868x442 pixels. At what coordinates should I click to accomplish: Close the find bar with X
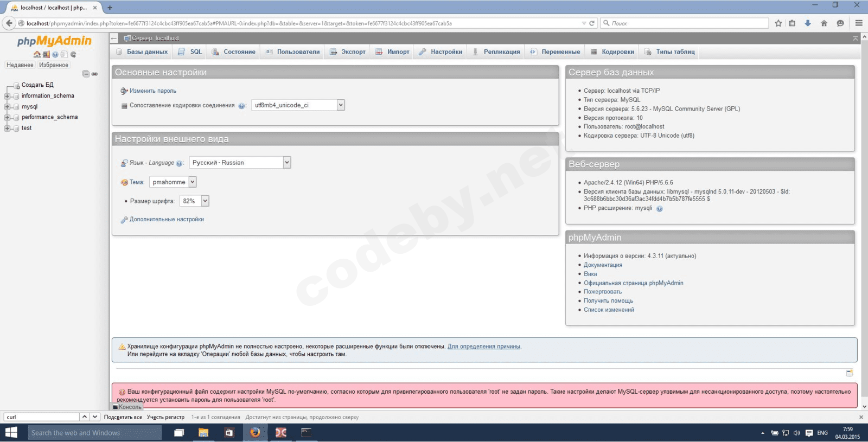click(x=861, y=417)
